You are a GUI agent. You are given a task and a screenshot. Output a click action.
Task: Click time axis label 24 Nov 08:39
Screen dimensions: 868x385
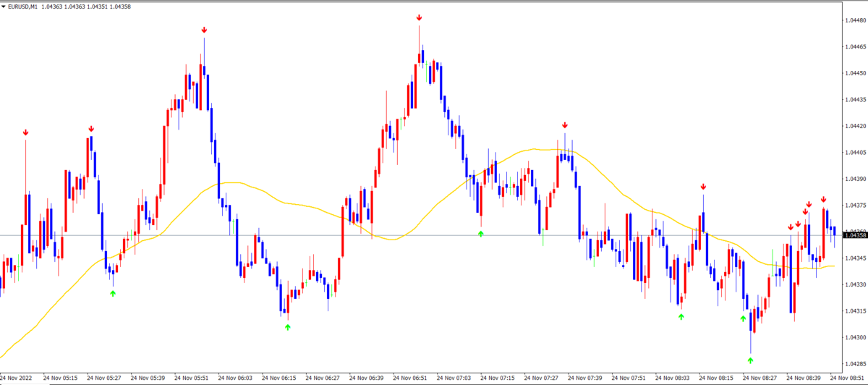[x=804, y=378]
